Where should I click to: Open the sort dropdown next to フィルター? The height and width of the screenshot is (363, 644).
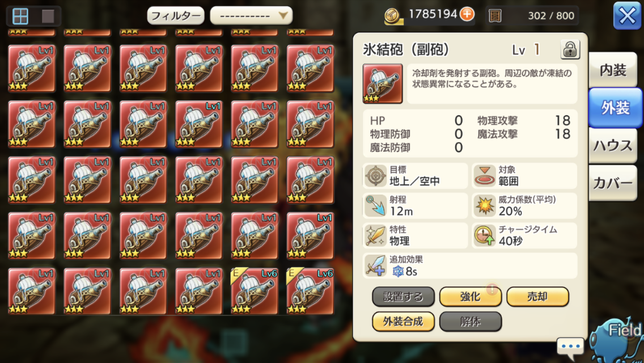(251, 16)
